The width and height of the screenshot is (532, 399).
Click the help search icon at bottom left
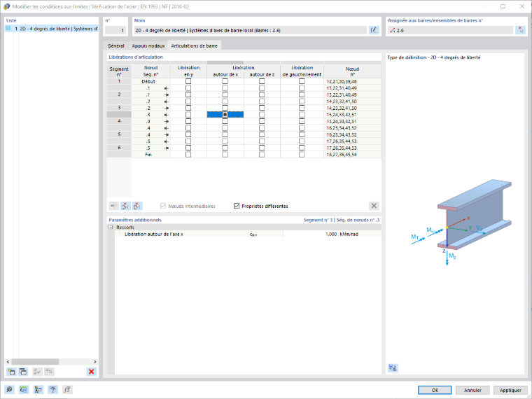9,389
